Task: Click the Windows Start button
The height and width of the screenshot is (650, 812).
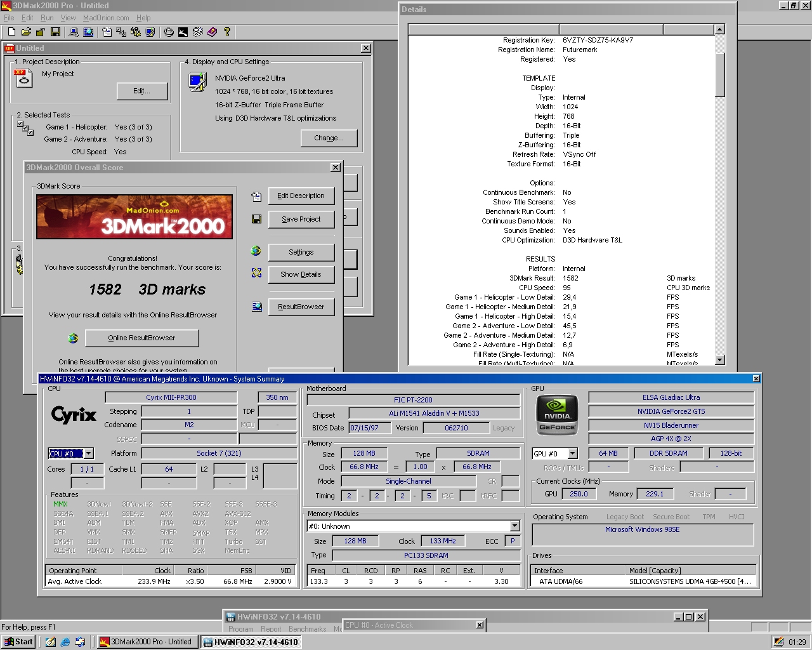Action: 19,642
